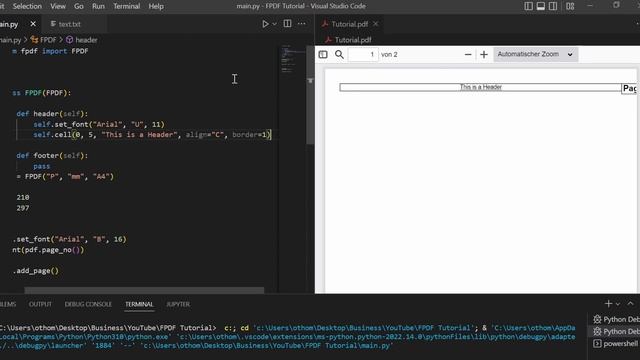Close the main.py editor tab
Image resolution: width=640 pixels, height=360 pixels.
click(33, 24)
